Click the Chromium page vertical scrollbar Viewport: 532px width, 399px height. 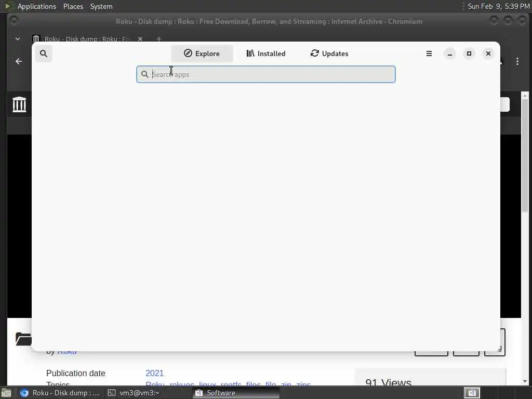click(525, 156)
